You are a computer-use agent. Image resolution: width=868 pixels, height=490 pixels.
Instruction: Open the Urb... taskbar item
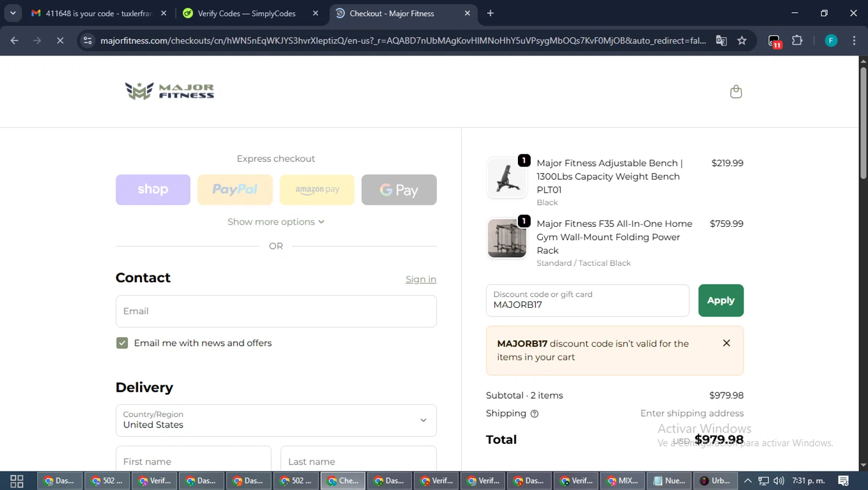(x=715, y=481)
